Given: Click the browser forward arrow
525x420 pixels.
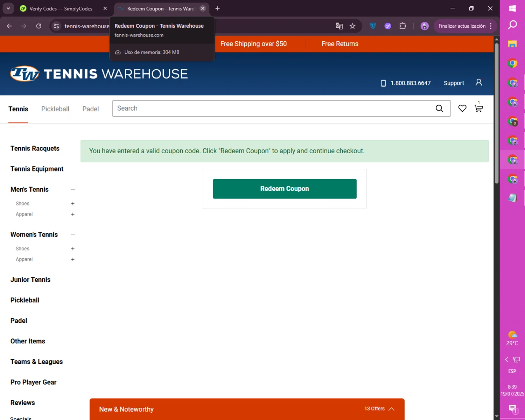Looking at the screenshot, I should coord(24,26).
